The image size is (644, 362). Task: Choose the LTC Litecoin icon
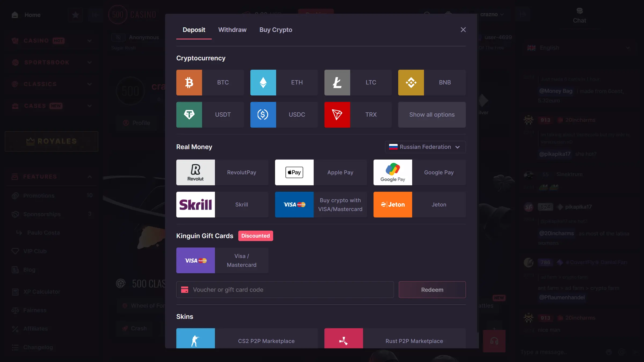(337, 83)
